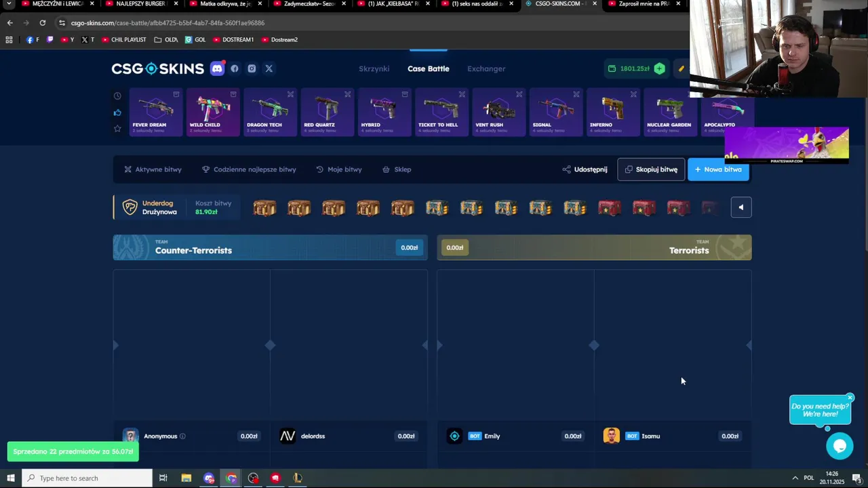Click the first brown case in battle row
Screen dimensions: 868x488
[x=264, y=207]
